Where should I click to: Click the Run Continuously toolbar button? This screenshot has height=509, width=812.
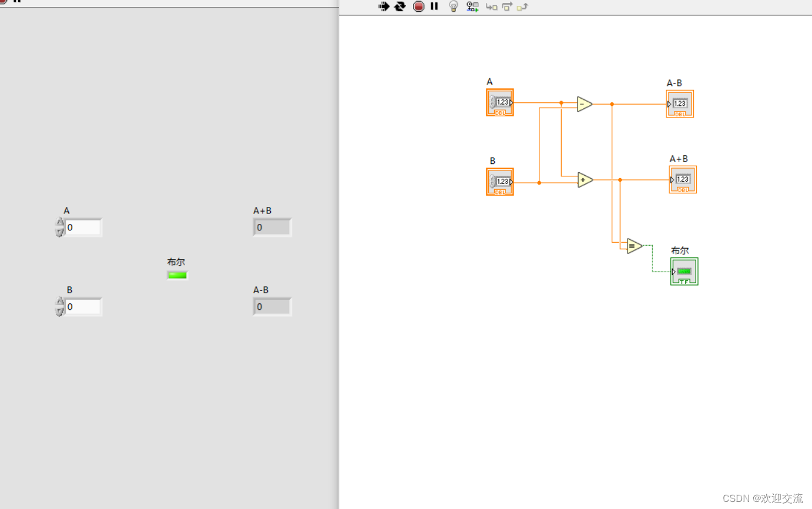[400, 6]
